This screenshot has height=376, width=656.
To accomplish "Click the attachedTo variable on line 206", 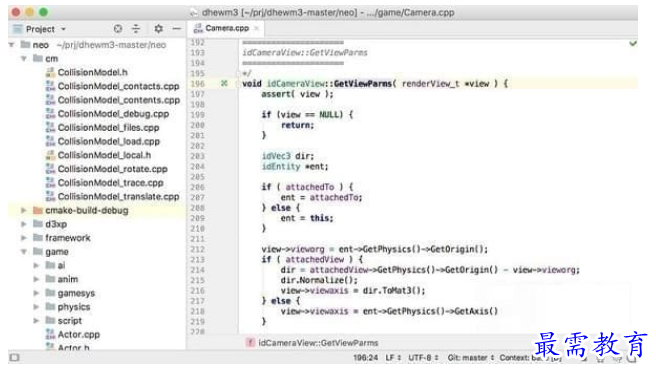I will coord(310,187).
